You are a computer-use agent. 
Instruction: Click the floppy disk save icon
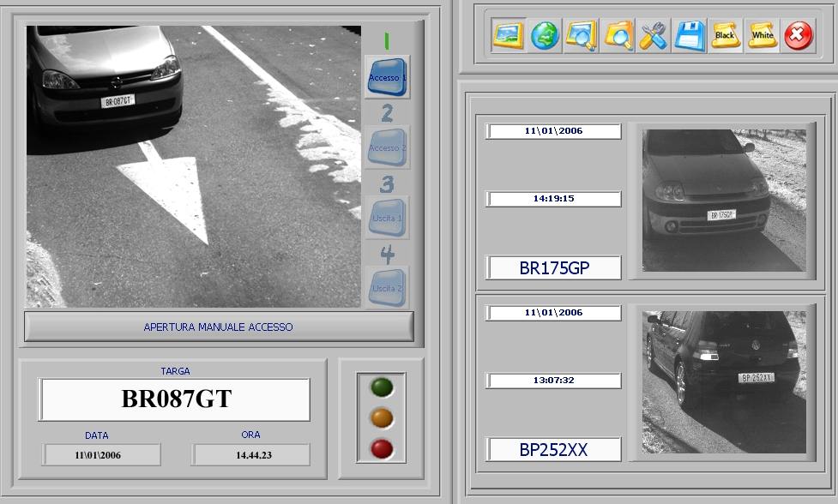(690, 36)
